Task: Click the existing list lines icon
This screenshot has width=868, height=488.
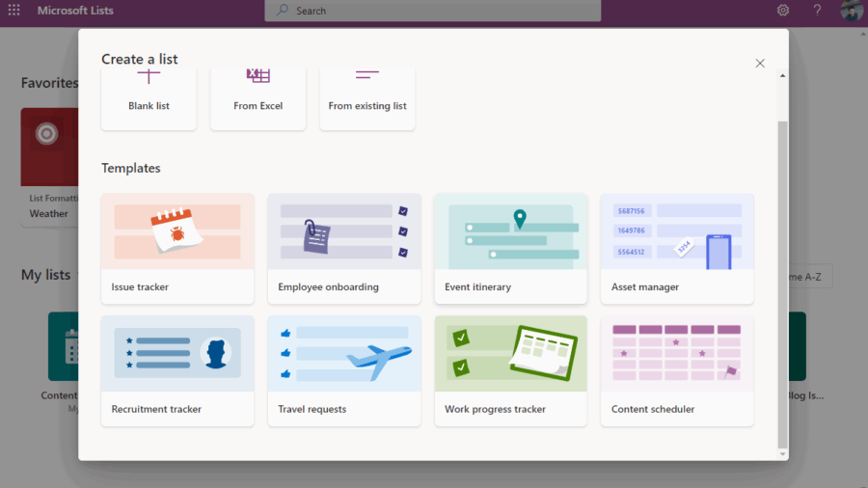Action: click(367, 74)
